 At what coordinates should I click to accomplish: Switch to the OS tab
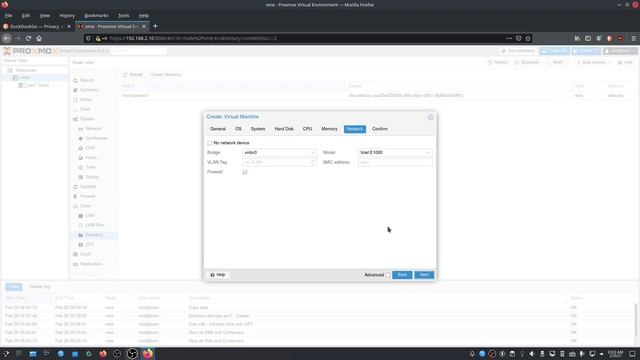[238, 129]
